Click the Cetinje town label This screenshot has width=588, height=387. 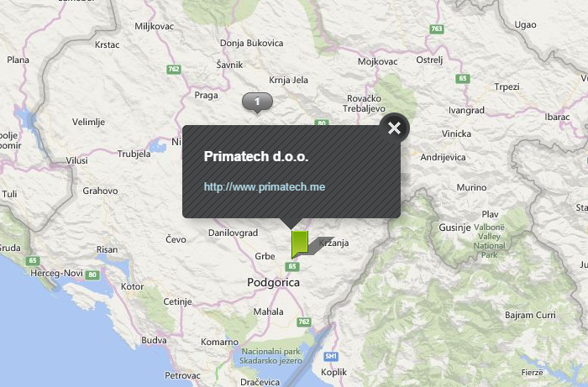click(178, 302)
